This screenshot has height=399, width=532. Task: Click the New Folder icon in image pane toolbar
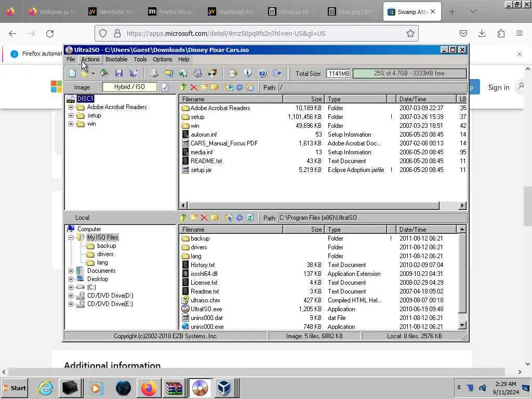point(204,87)
